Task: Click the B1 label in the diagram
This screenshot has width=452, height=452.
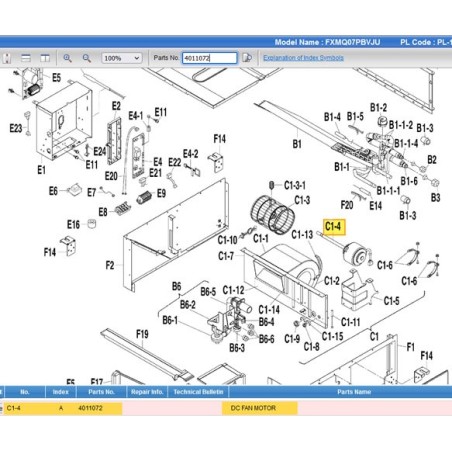Action: point(297,144)
